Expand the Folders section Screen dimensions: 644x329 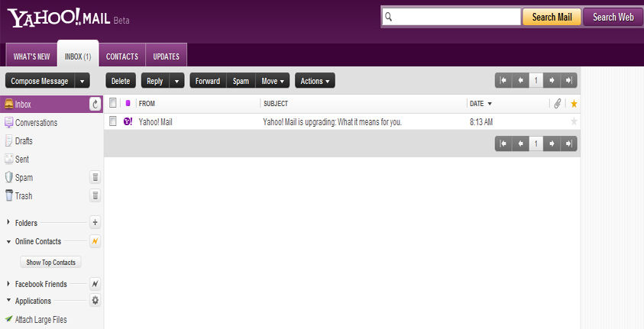click(8, 222)
